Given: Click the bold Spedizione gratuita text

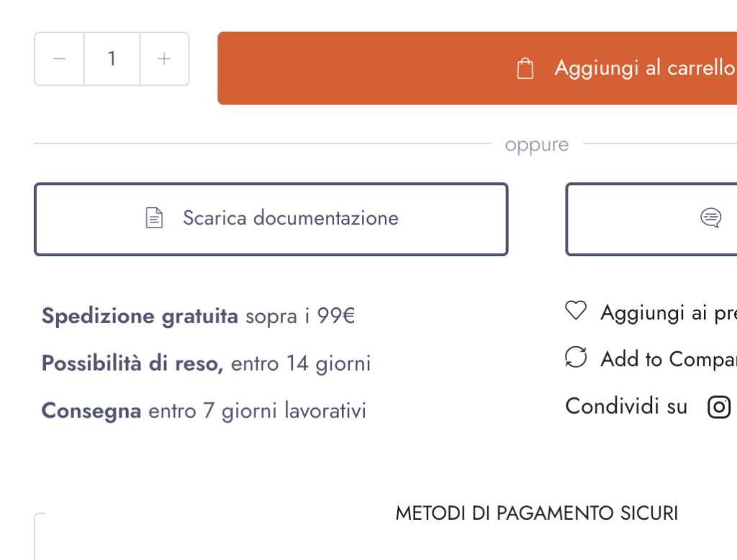Looking at the screenshot, I should [140, 316].
